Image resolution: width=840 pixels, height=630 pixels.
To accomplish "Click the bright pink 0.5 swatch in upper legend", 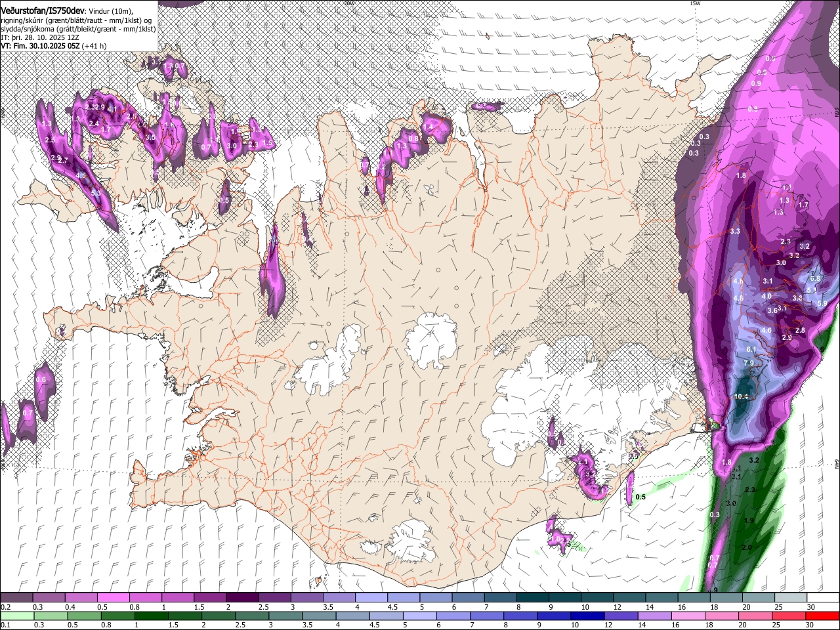I will [x=113, y=598].
